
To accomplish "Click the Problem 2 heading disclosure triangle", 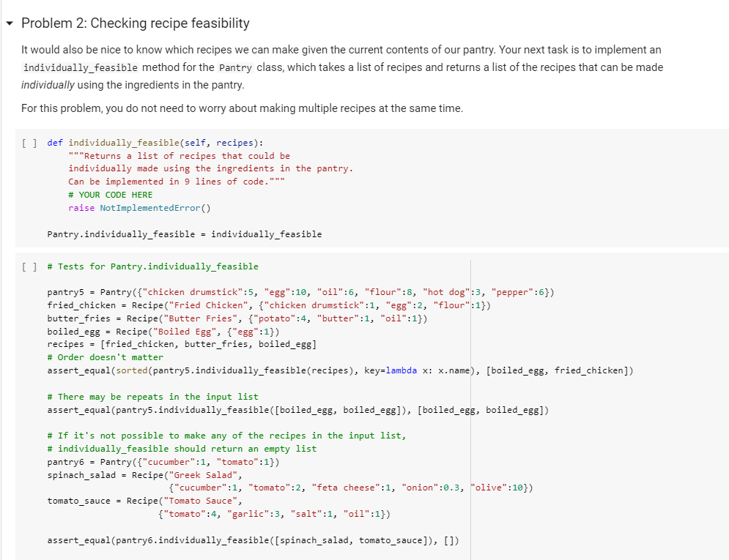I will [x=8, y=23].
